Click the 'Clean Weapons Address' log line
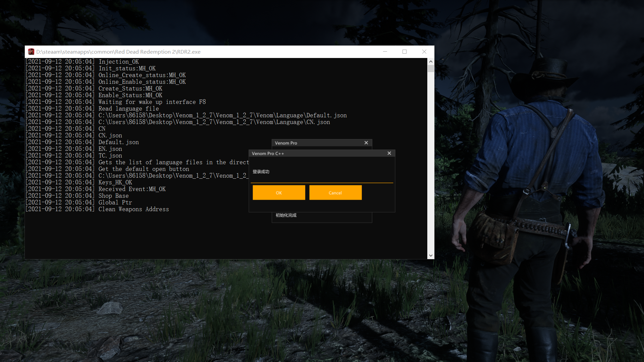 click(97, 209)
